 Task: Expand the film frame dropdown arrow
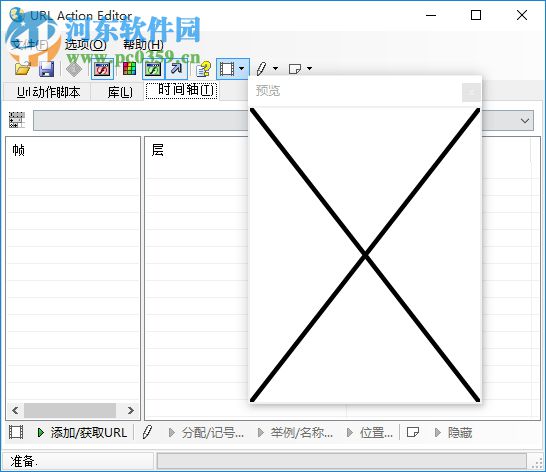242,69
